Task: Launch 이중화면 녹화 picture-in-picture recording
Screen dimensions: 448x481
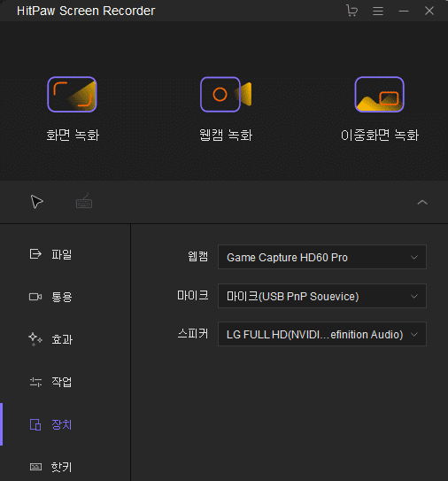Action: (x=380, y=109)
